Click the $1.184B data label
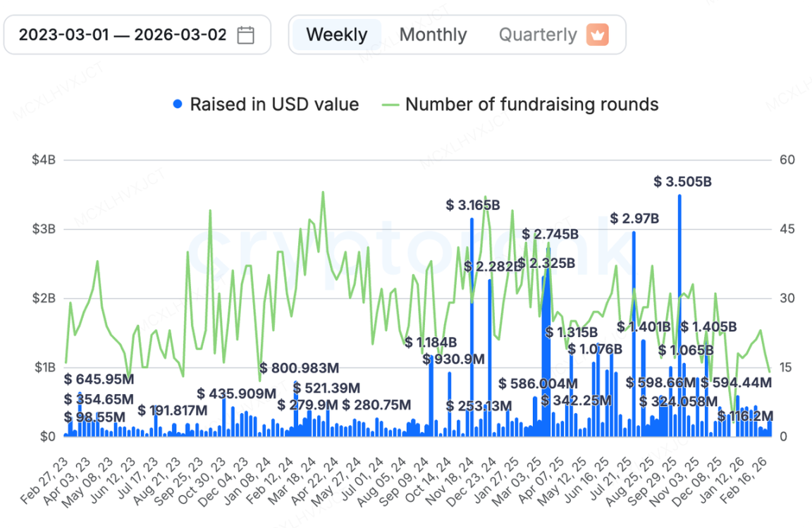This screenshot has height=528, width=812. 431,343
